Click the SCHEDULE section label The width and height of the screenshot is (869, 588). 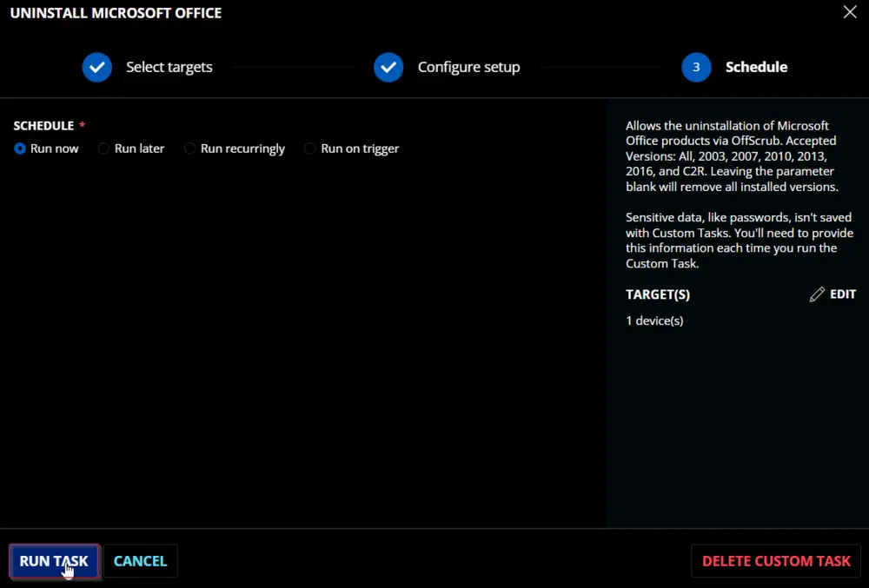pyautogui.click(x=43, y=126)
